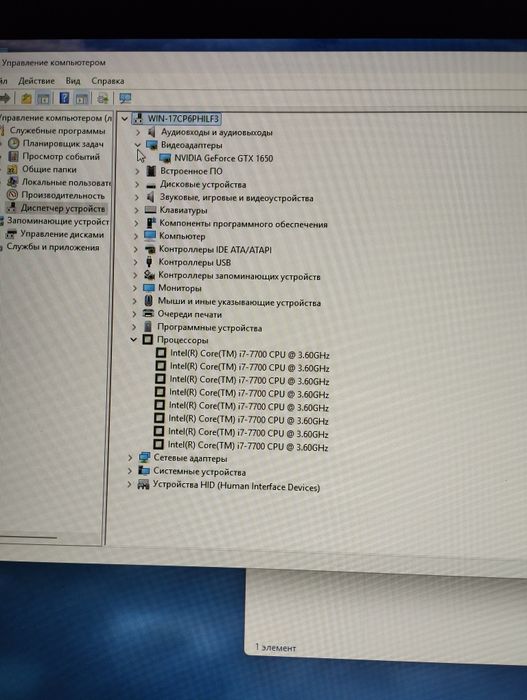This screenshot has height=700, width=527.
Task: Click the speaker icon of Аудиовходы и аудиовыходы
Action: pyautogui.click(x=151, y=132)
